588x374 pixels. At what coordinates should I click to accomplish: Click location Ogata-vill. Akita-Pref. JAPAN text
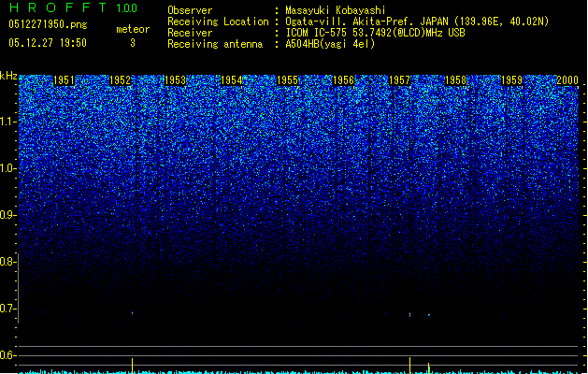click(x=366, y=22)
